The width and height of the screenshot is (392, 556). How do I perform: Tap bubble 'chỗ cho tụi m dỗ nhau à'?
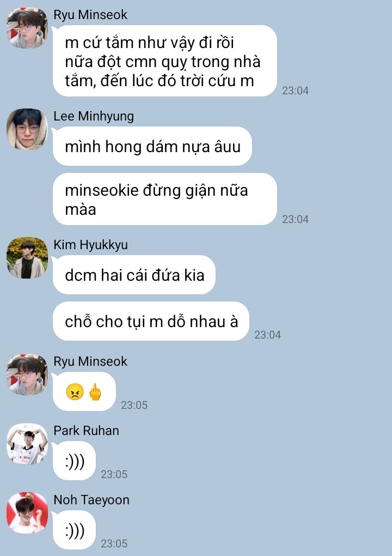[x=151, y=321]
